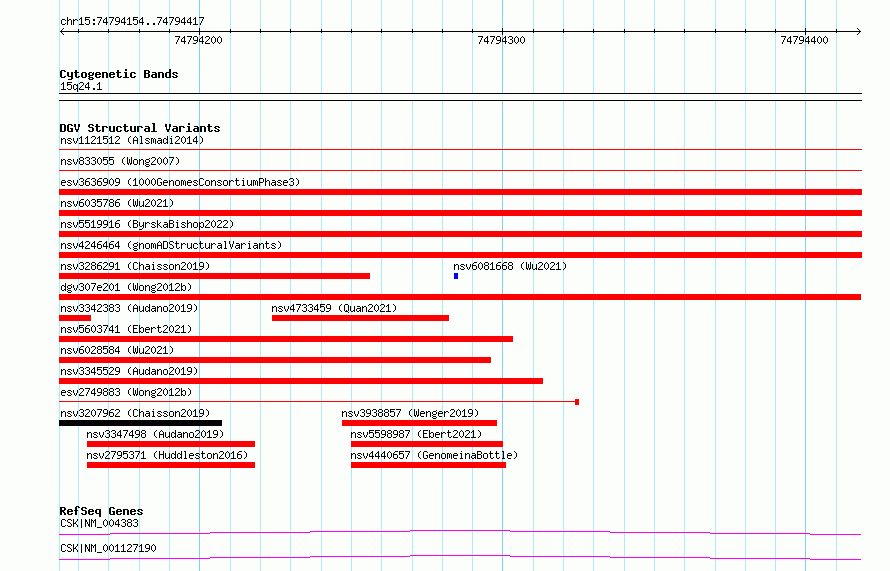The image size is (890, 571).
Task: Select the nsv2795371 (Huddleston2016) label
Action: coord(167,455)
